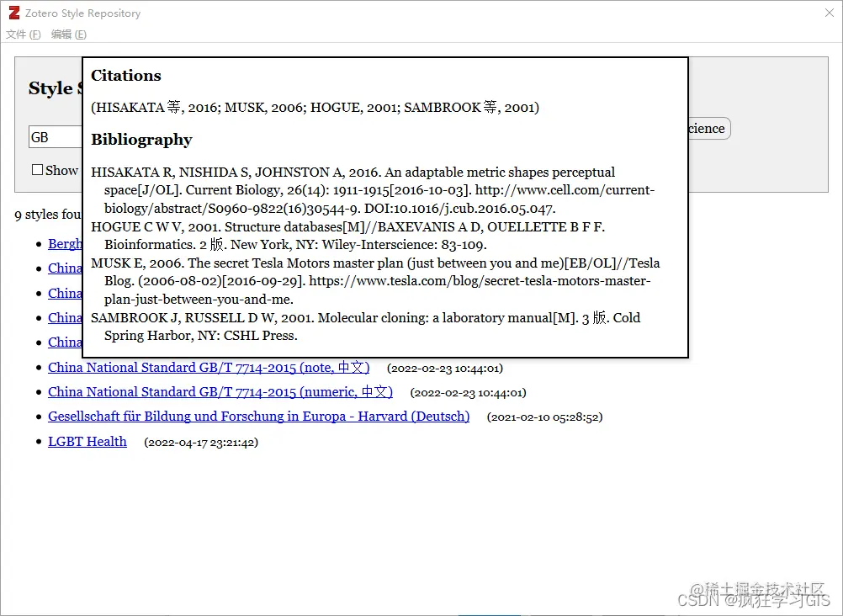Click the Bibliography heading in preview popup
This screenshot has width=843, height=616.
141,140
